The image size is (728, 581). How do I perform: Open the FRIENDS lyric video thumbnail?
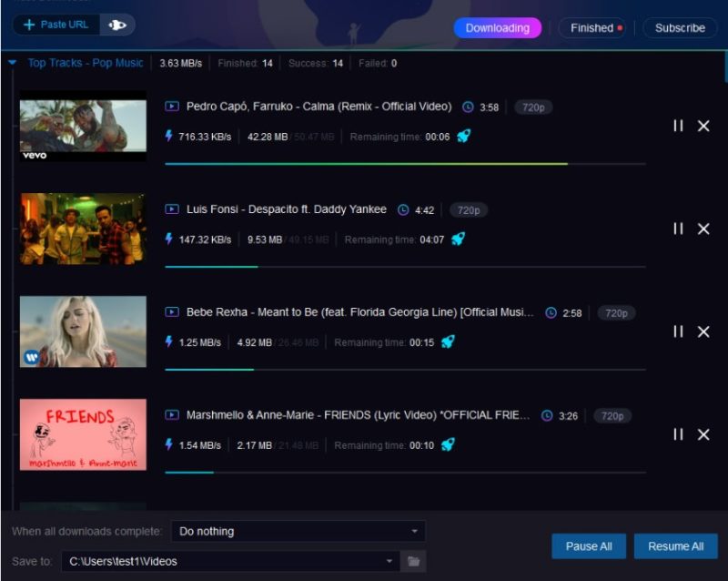point(83,434)
